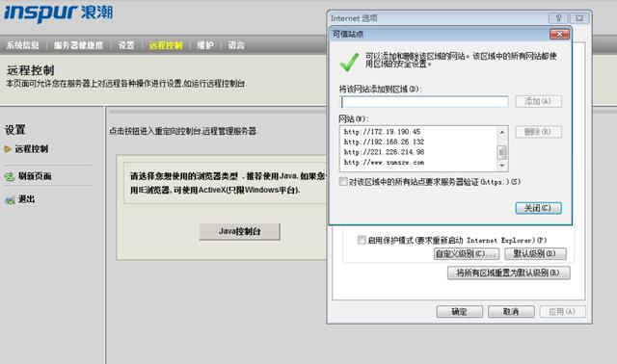Click the help question mark in Internet 选项 dialog

pyautogui.click(x=558, y=18)
